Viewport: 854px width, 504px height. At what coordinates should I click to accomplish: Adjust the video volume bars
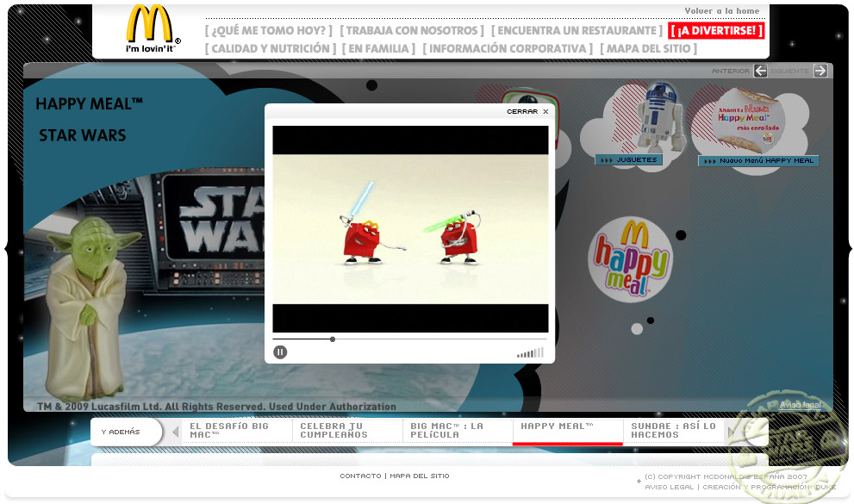531,352
